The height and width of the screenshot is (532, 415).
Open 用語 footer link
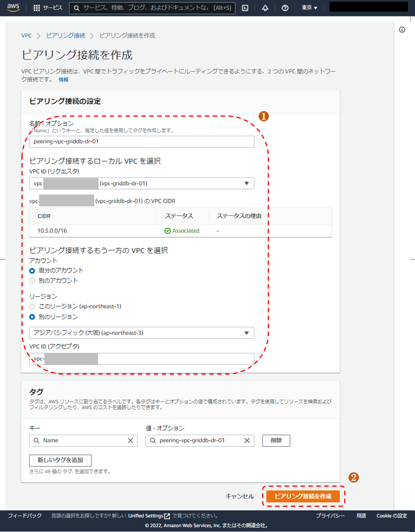[x=361, y=516]
